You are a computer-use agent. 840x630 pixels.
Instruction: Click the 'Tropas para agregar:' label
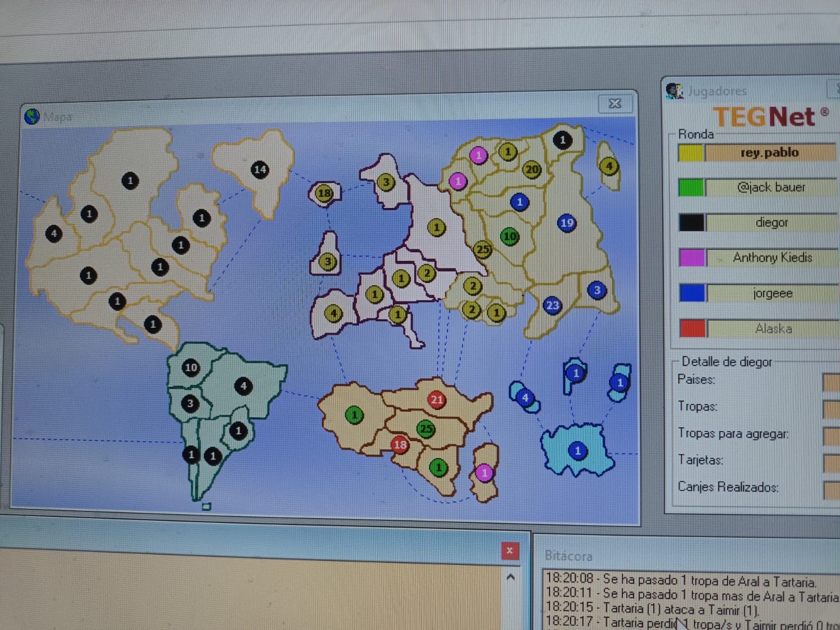(x=733, y=433)
